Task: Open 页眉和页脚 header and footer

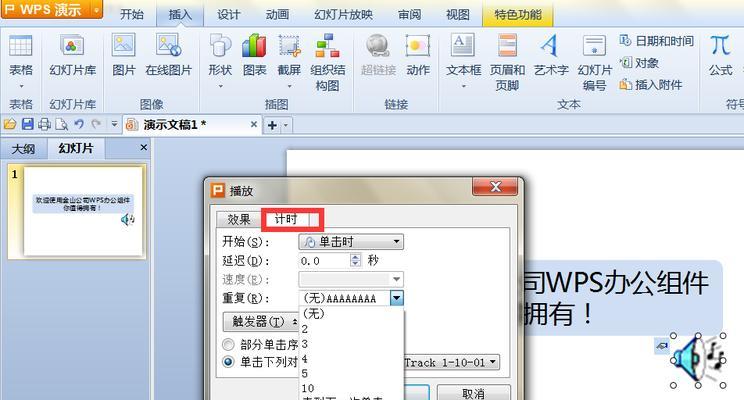Action: (x=507, y=46)
